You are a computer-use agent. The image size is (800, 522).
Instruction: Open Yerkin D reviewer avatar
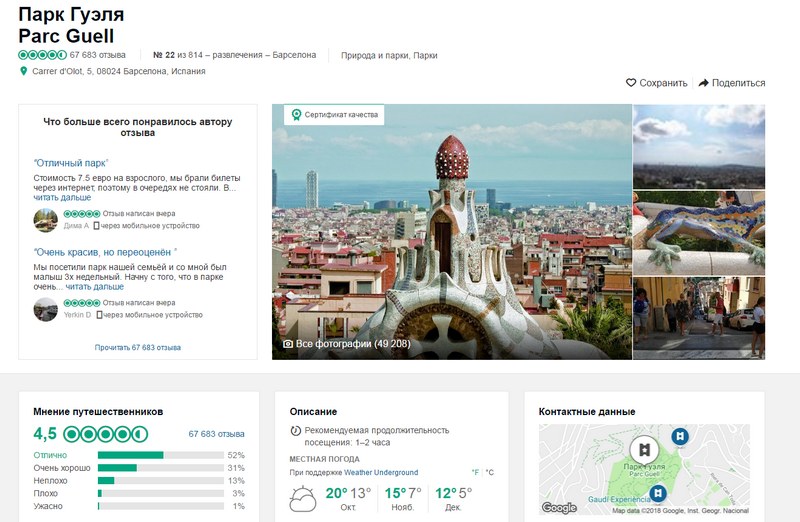coord(45,309)
